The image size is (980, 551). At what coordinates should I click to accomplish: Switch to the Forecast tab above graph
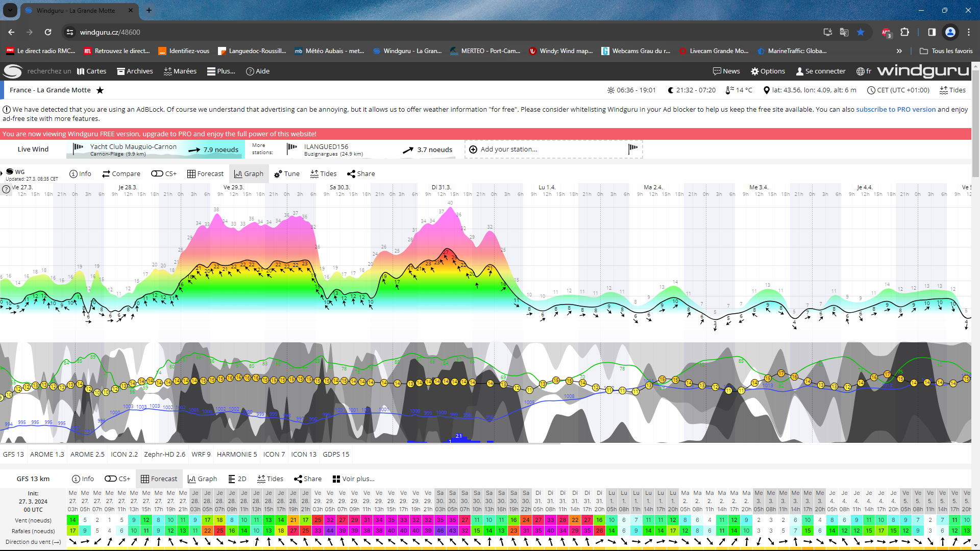click(x=205, y=174)
